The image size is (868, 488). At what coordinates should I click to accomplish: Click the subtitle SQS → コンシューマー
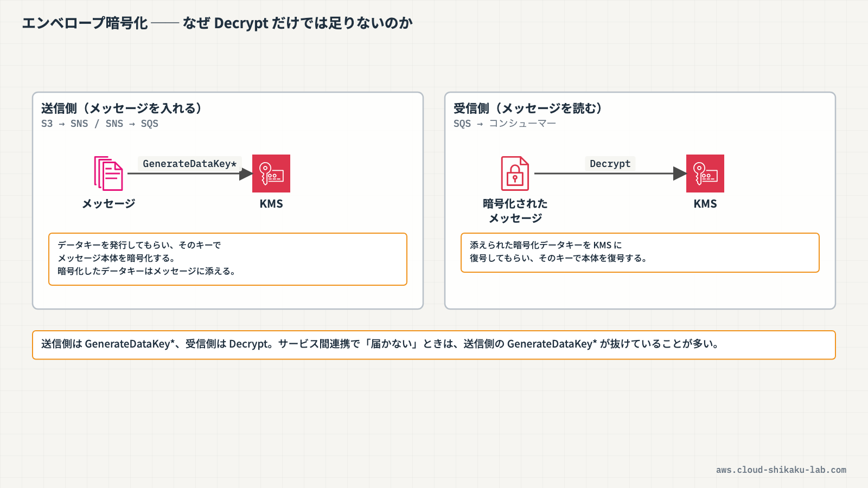tap(505, 124)
